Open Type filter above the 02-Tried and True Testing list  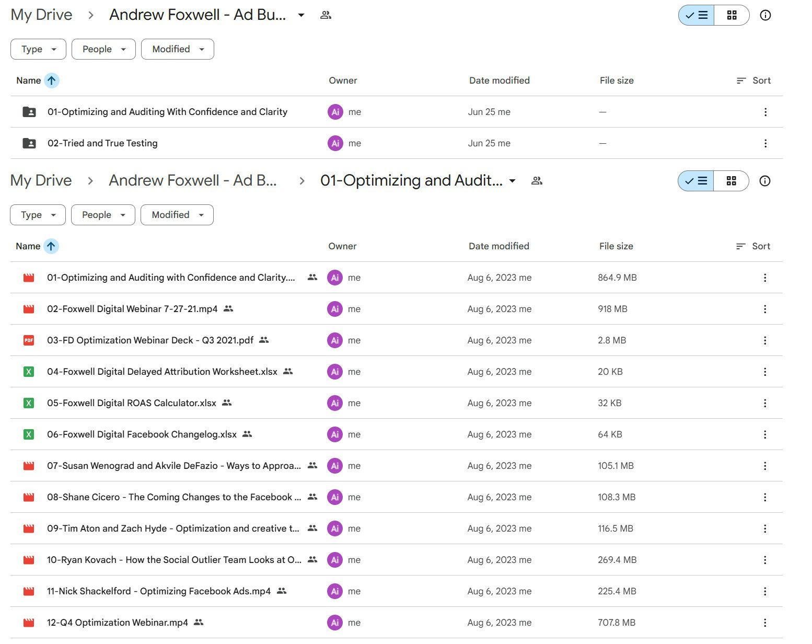[x=38, y=49]
